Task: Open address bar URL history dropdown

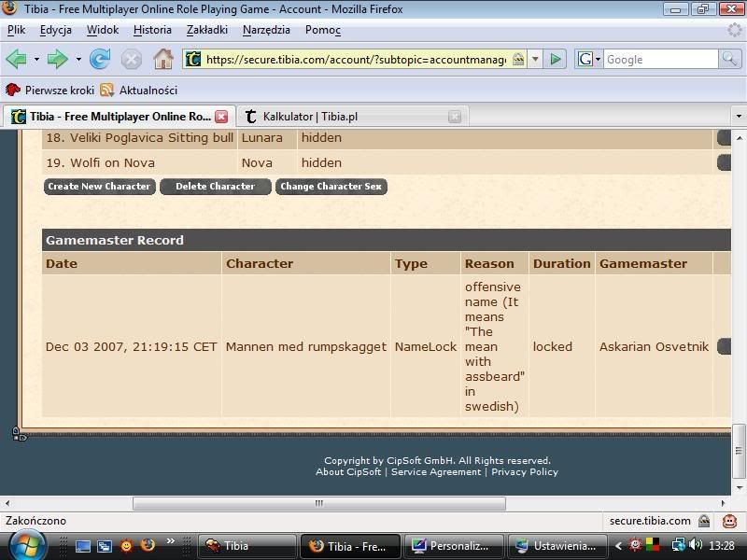Action: 535,60
